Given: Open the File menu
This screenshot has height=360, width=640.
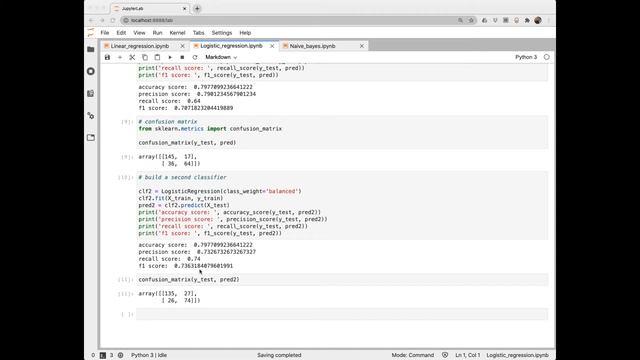Looking at the screenshot, I should click(105, 33).
